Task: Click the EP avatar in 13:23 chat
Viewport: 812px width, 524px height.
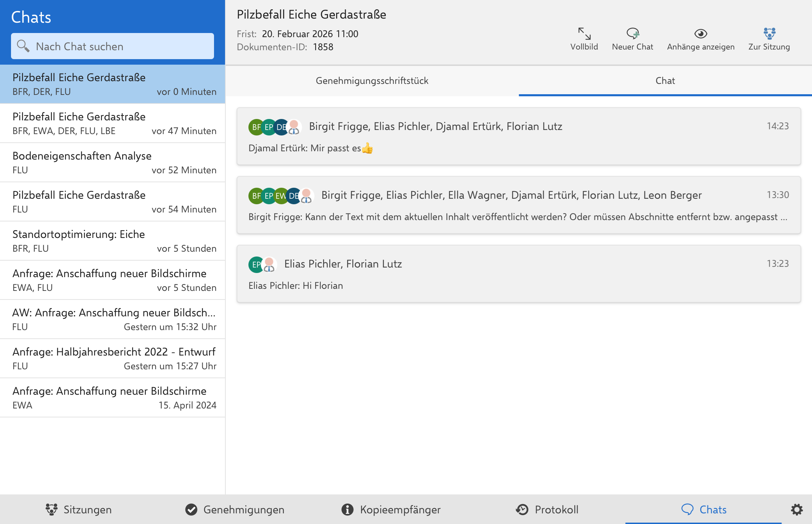Action: tap(256, 265)
